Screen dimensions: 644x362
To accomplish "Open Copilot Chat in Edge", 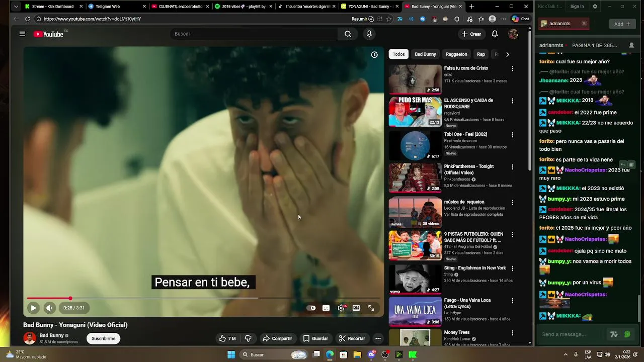I will [x=520, y=19].
